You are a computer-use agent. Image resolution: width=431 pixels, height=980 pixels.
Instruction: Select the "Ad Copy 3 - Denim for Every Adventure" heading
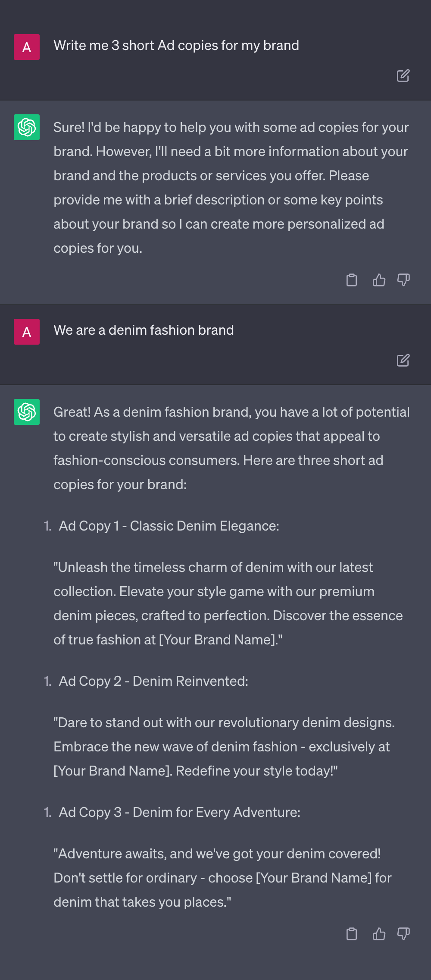click(x=179, y=813)
